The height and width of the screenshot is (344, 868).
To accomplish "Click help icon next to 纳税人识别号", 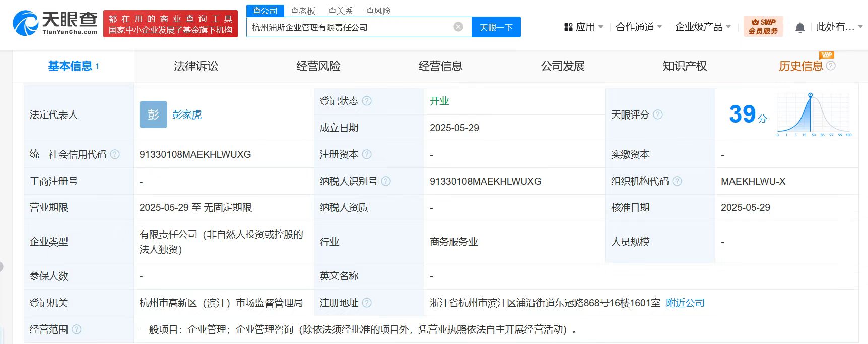I will coord(386,181).
